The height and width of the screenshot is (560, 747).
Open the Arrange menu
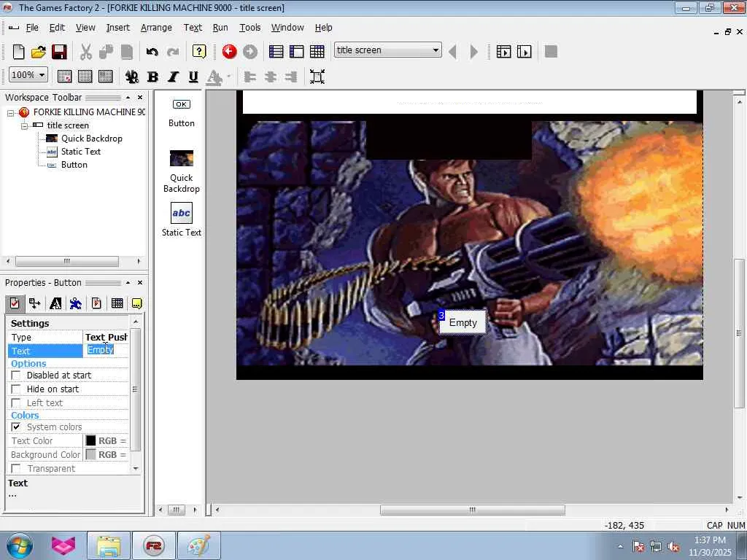(156, 28)
